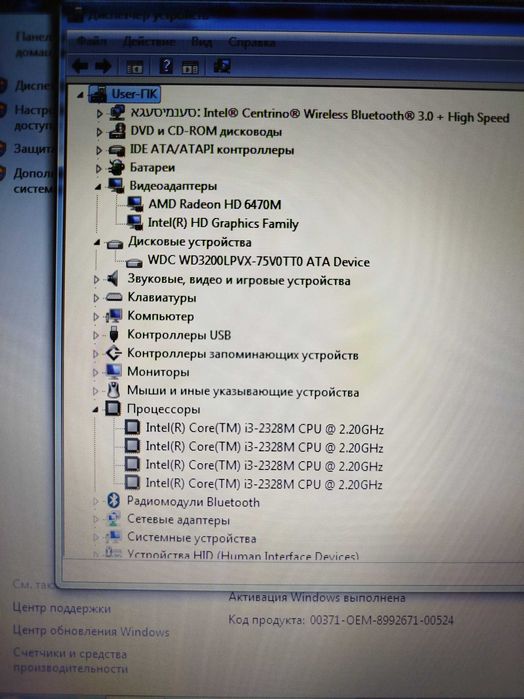The image size is (524, 699).
Task: Open the Действие menu
Action: click(149, 41)
